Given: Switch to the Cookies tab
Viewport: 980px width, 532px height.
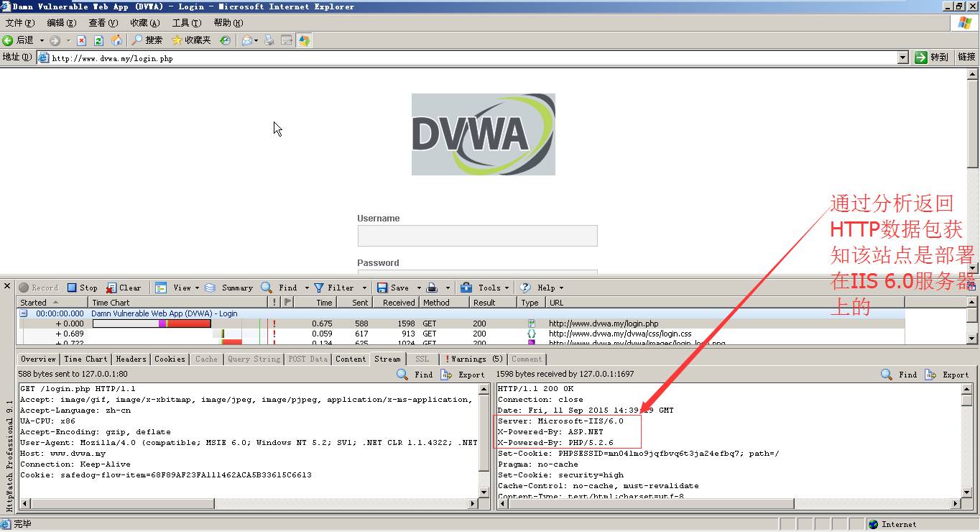Looking at the screenshot, I should 170,359.
